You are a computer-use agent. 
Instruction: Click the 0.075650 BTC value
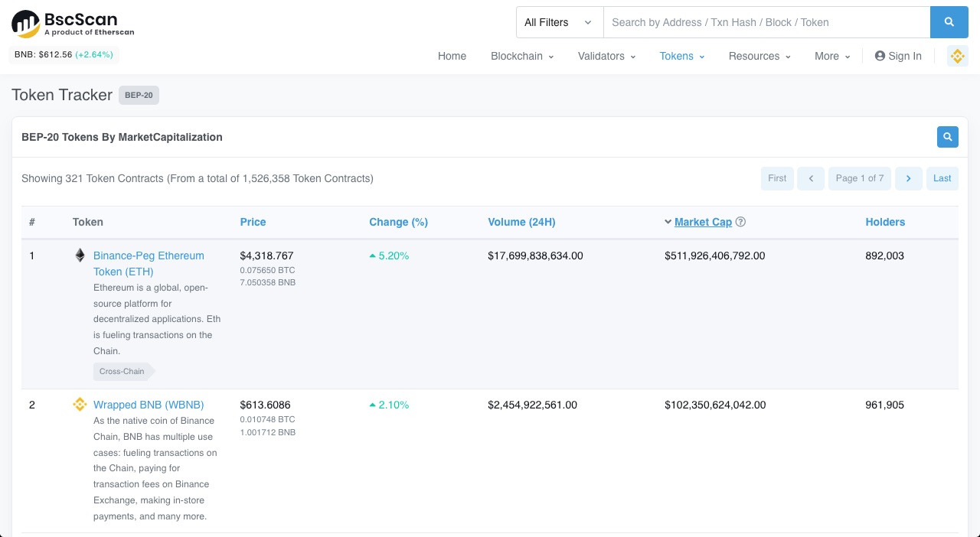click(267, 270)
